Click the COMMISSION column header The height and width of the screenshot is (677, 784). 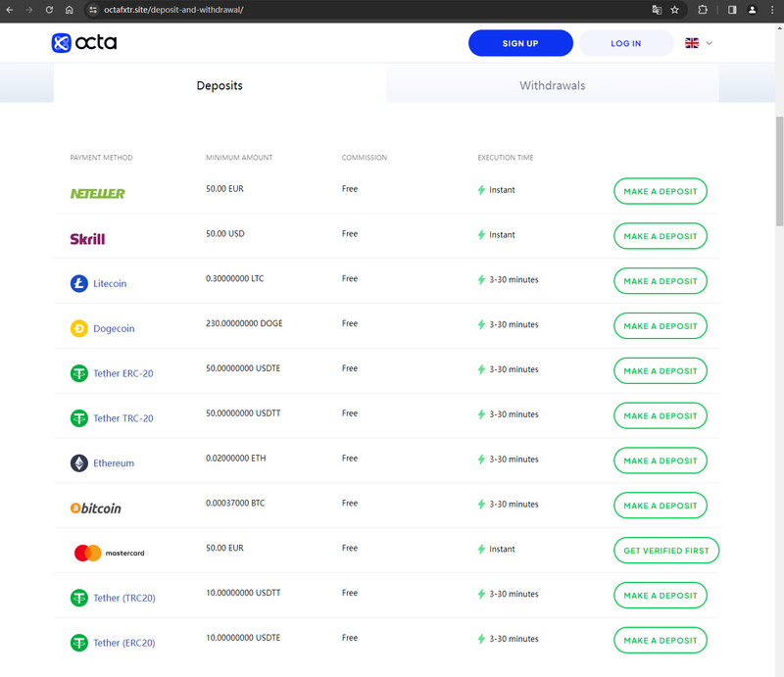coord(364,158)
